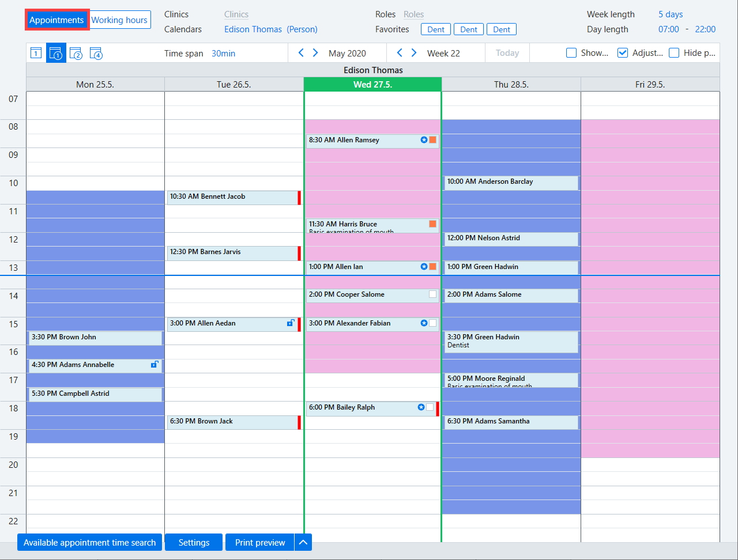Screen dimensions: 738x560
Task: Click May 2020 month label
Action: (347, 53)
